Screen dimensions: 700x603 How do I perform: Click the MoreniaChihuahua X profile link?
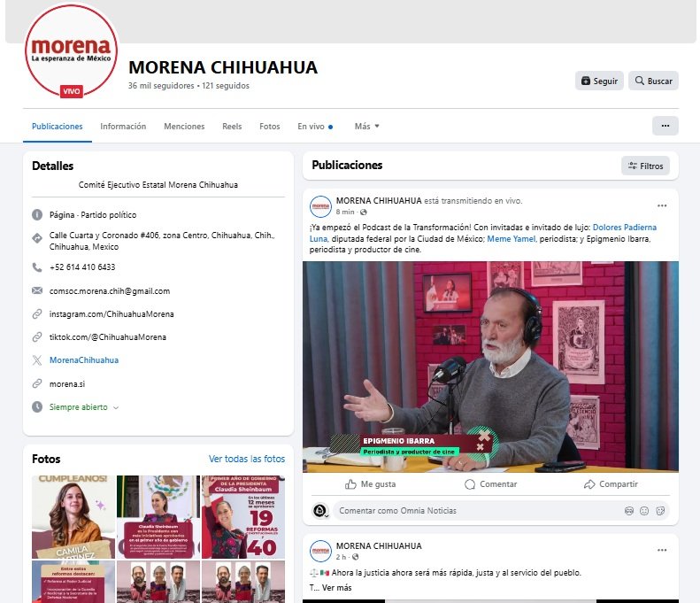84,360
